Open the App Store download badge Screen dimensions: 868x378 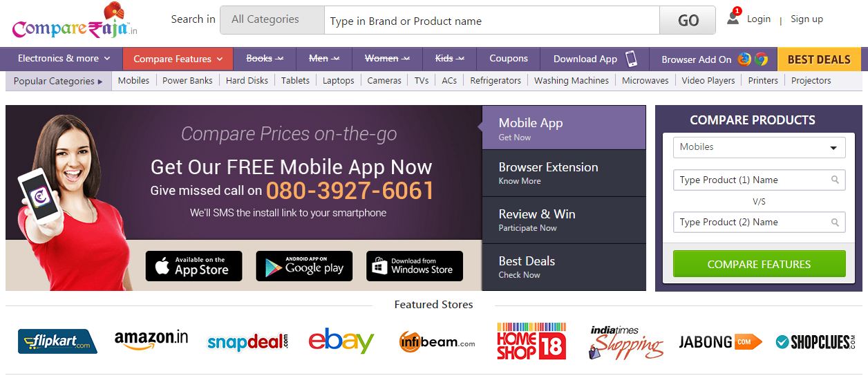(x=194, y=266)
